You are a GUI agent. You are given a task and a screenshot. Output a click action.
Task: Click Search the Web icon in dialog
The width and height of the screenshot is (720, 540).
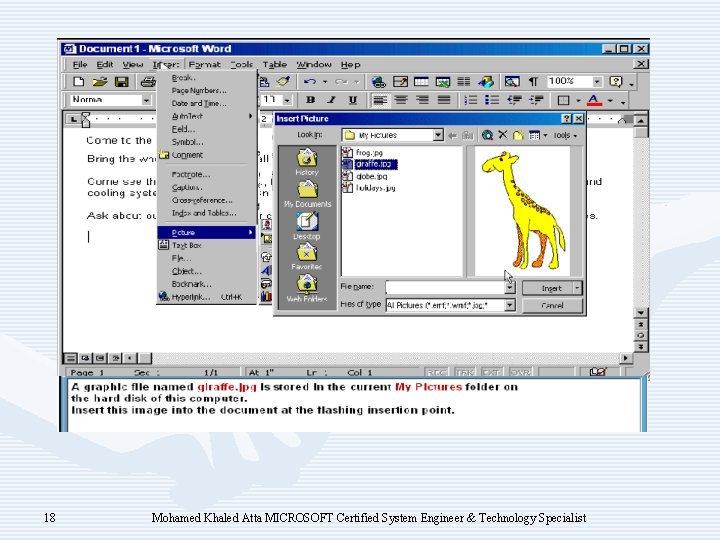(x=487, y=135)
